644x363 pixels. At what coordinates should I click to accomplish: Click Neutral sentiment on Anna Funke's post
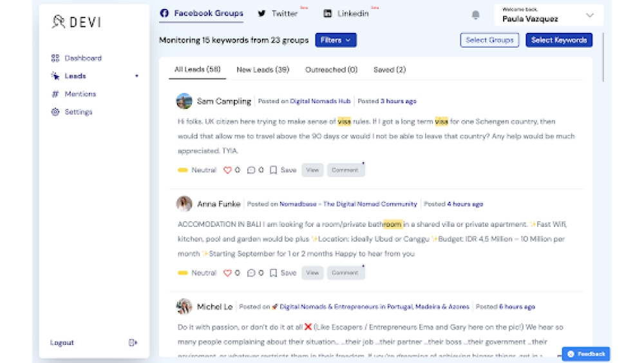(197, 273)
